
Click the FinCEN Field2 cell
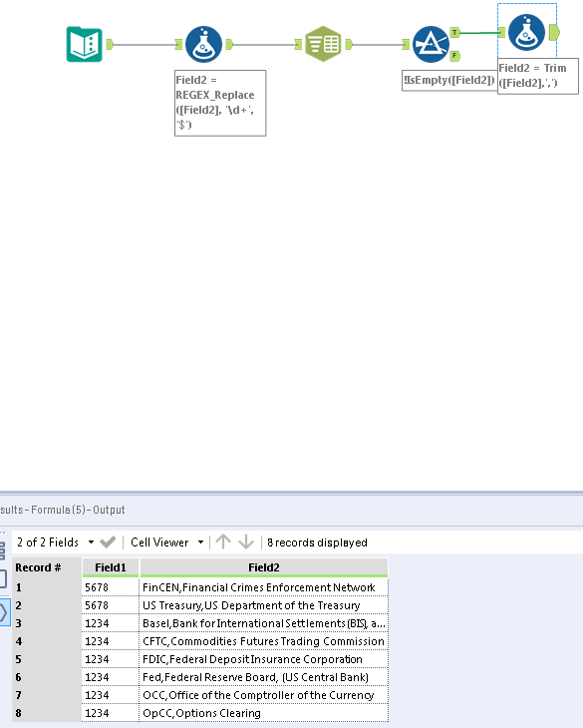(x=263, y=587)
